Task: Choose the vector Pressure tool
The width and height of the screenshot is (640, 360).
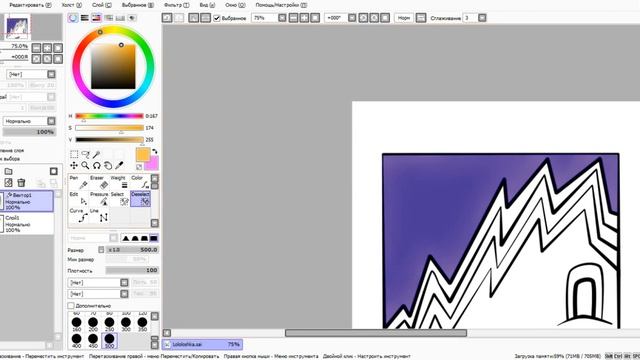Action: [100, 199]
